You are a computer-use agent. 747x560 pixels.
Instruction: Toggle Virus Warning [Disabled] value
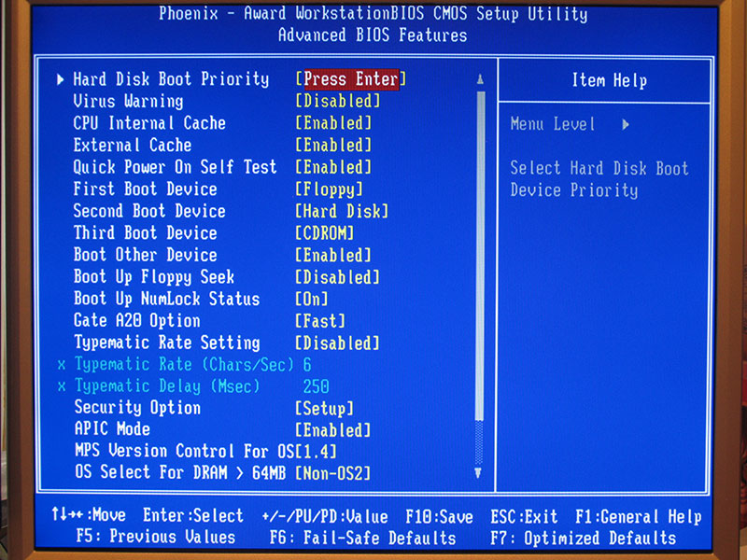point(338,101)
